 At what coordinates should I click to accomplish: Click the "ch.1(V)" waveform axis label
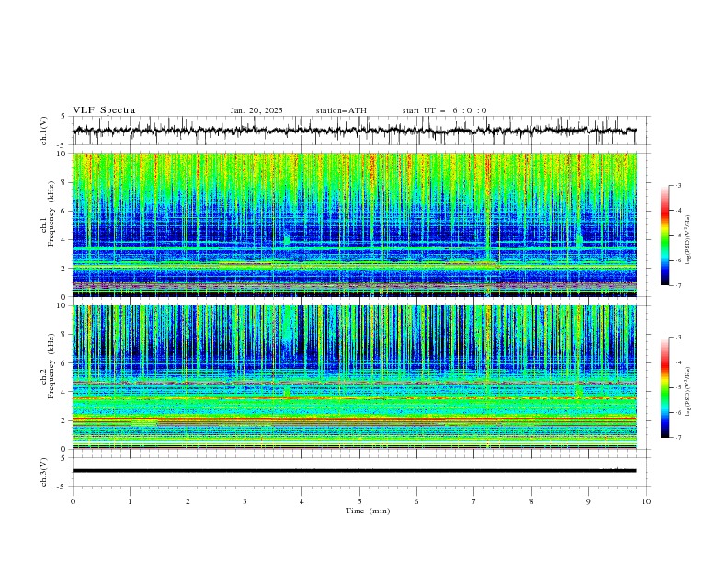44,131
